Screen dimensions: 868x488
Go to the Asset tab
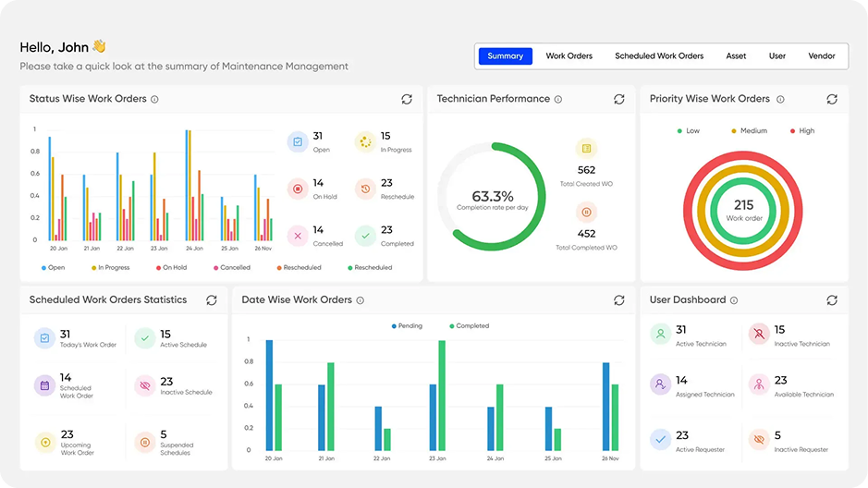736,55
